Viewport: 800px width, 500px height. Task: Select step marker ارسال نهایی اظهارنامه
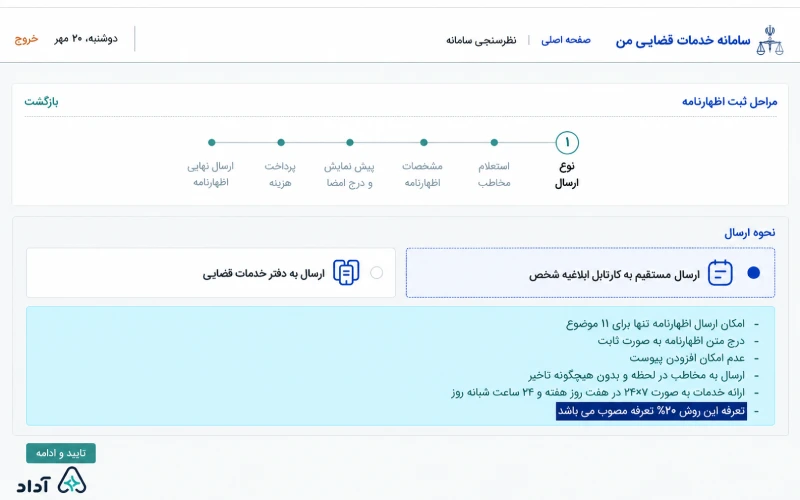(211, 143)
